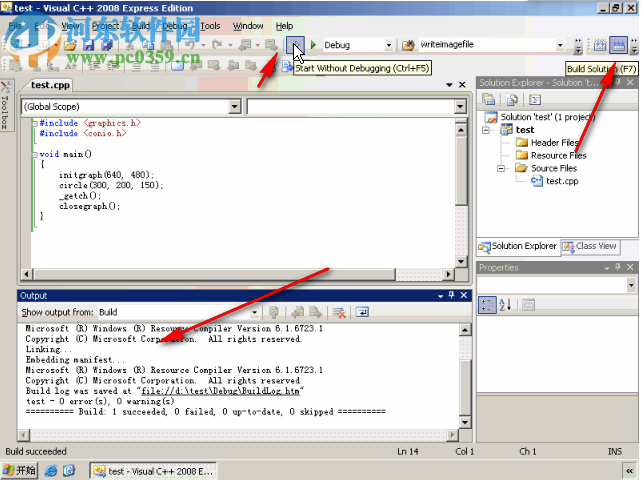Screen dimensions: 641x480
Task: Click the Undo arrow icon
Action: (x=190, y=44)
